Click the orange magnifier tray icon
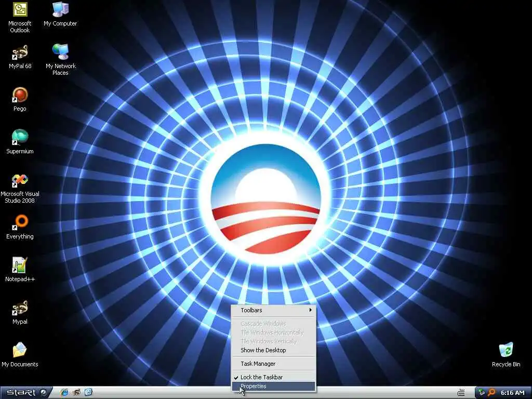The width and height of the screenshot is (532, 399). point(491,393)
